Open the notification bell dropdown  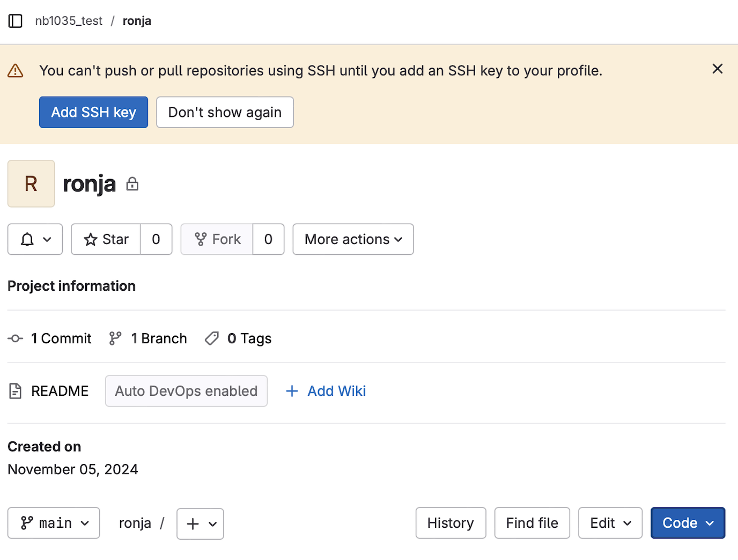click(35, 239)
